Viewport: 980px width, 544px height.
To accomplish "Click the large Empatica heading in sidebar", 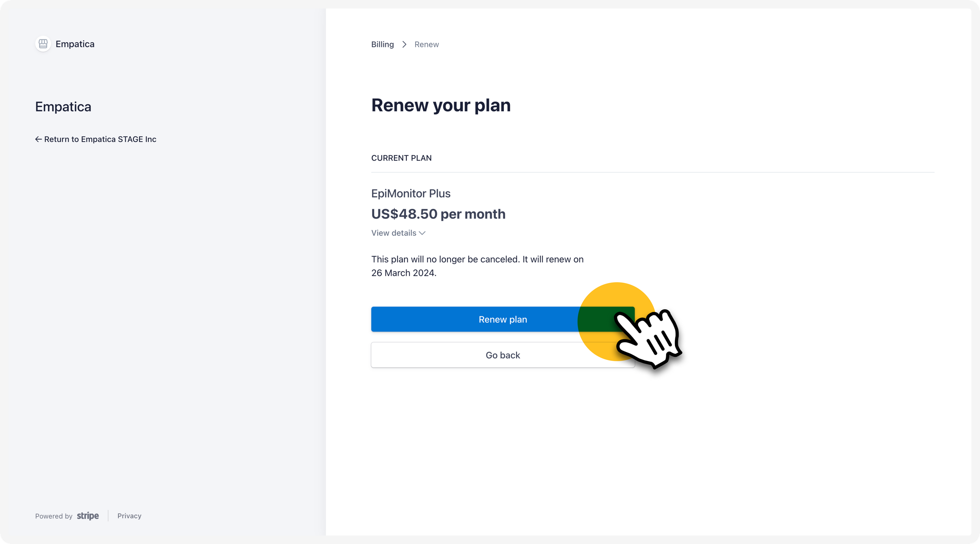I will [x=63, y=107].
